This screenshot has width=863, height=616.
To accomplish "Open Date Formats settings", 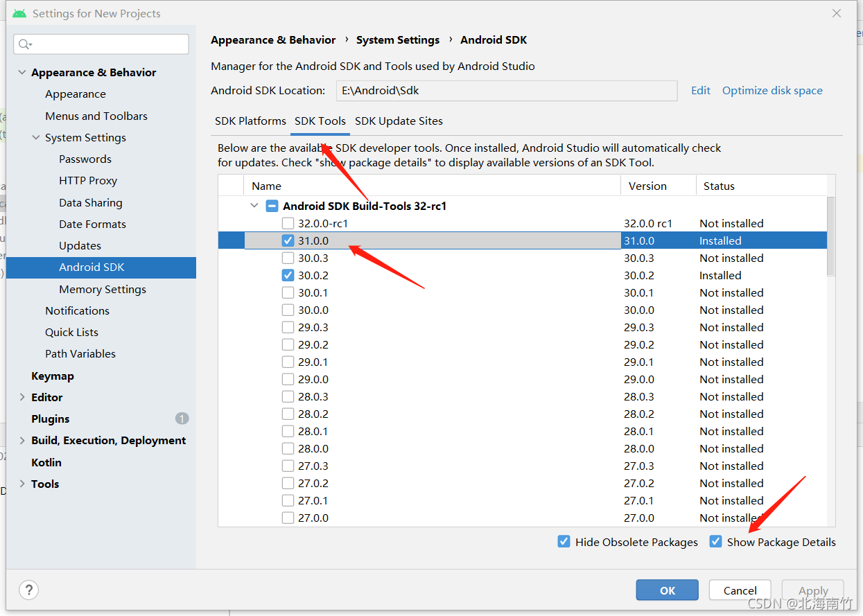I will 92,224.
